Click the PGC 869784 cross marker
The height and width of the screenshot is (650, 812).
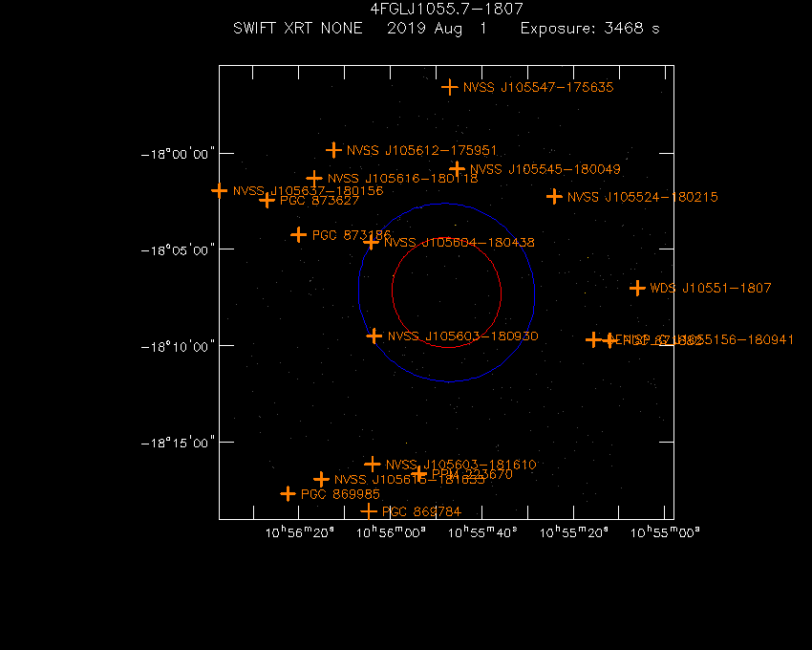(x=369, y=511)
